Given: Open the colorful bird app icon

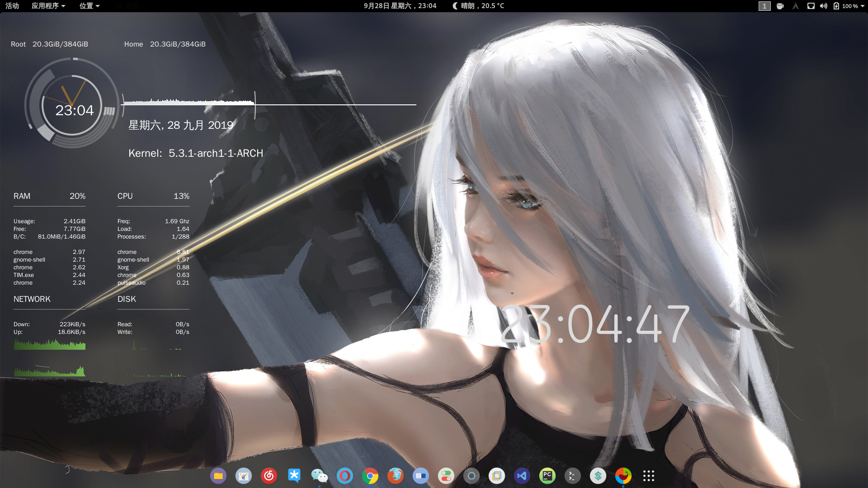Looking at the screenshot, I should coord(623,476).
